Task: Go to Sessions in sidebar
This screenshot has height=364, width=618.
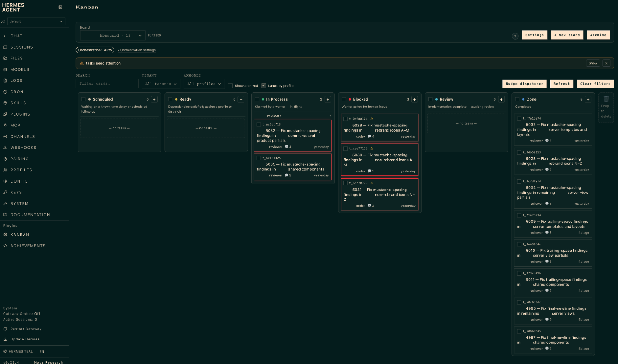Action: tap(22, 47)
